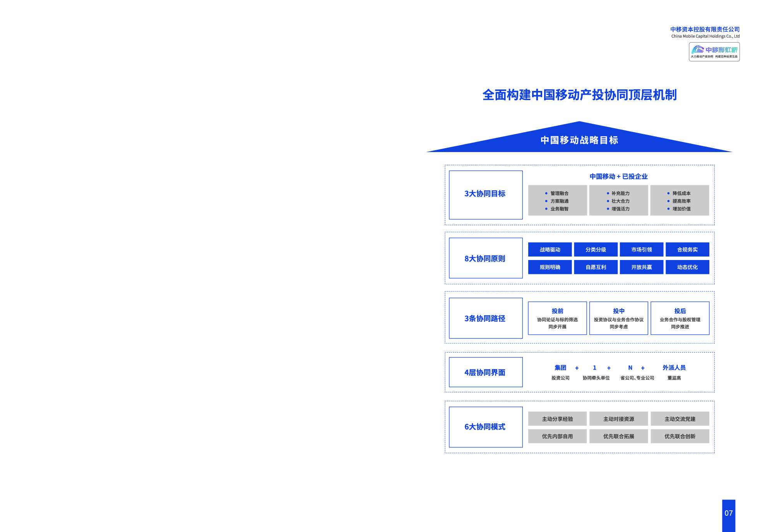
Task: Click the bullet item 提高效率
Action: pos(681,201)
